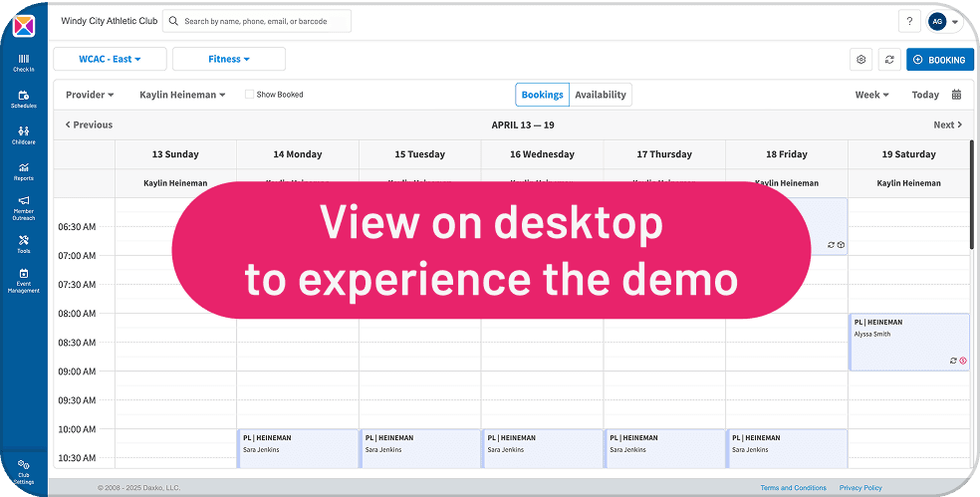This screenshot has width=980, height=497.
Task: Click the member search input field
Action: [x=257, y=21]
